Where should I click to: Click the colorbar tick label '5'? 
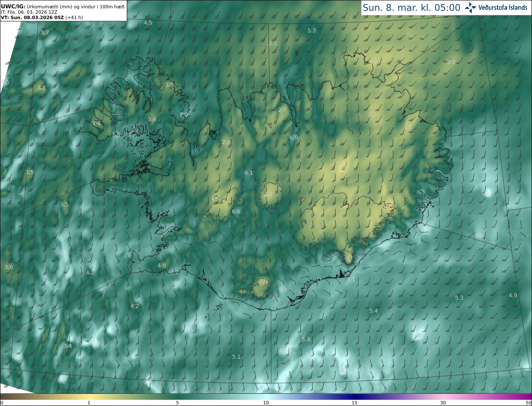point(177,403)
